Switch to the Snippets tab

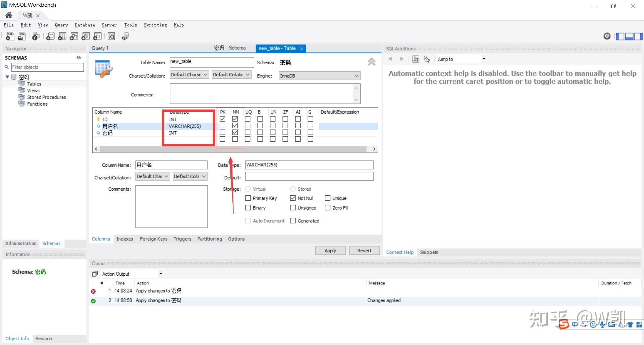click(x=429, y=252)
